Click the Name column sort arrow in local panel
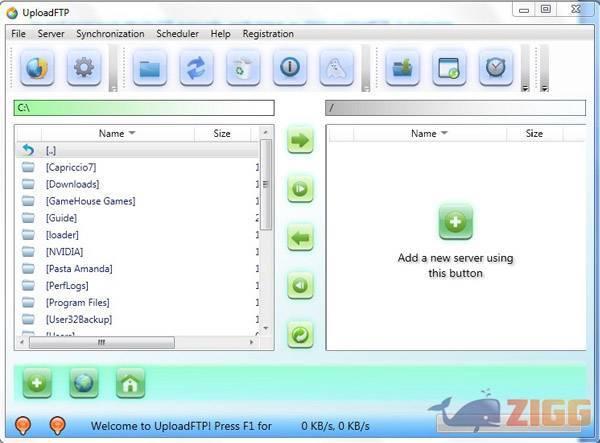Viewport: 600px width, 443px height. [132, 133]
